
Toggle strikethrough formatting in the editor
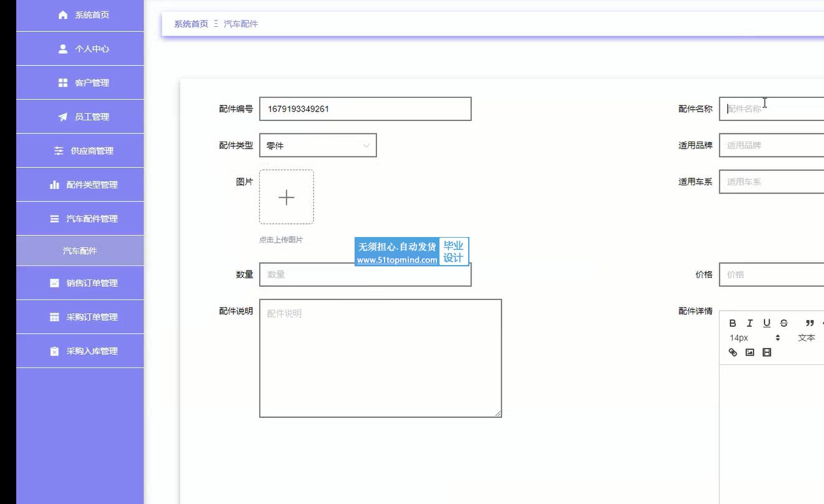784,323
